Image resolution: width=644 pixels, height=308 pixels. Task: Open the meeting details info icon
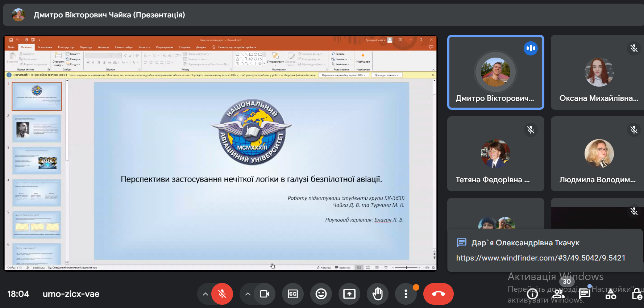click(x=532, y=295)
